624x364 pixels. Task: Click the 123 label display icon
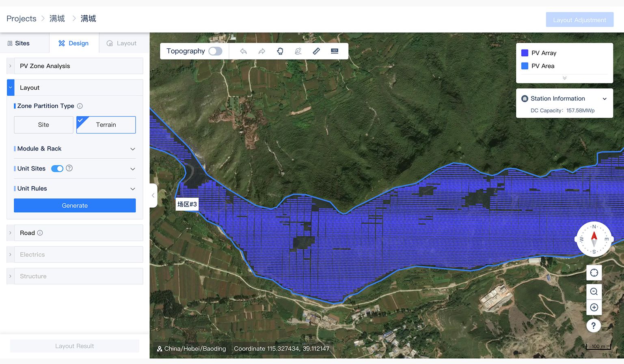[335, 51]
